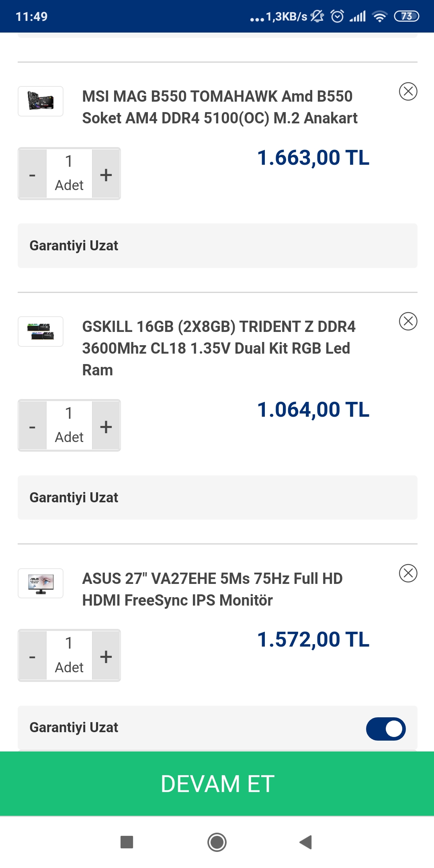Remove MSI MAG B550 TOMAHAWK from cart

pos(408,91)
